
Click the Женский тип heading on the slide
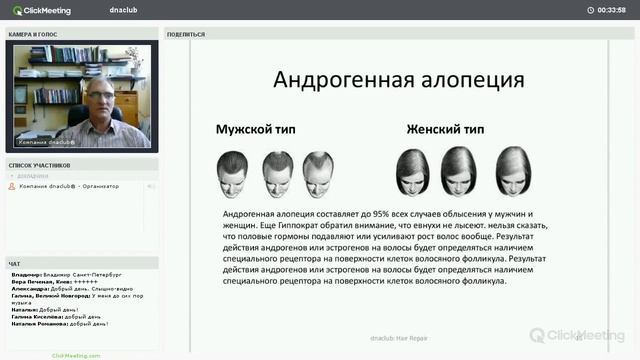[x=445, y=129]
